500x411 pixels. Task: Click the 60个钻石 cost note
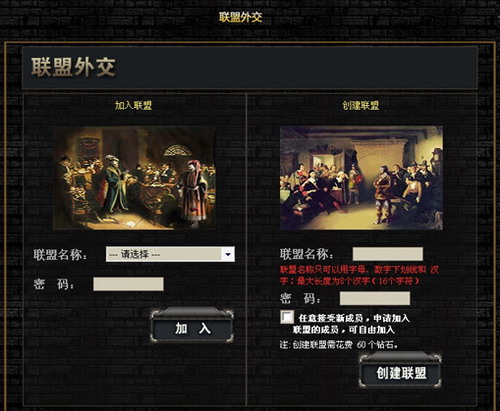[x=338, y=345]
